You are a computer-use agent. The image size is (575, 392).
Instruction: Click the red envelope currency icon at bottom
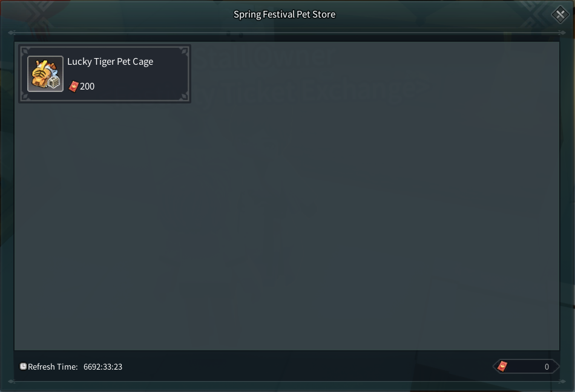pyautogui.click(x=502, y=367)
